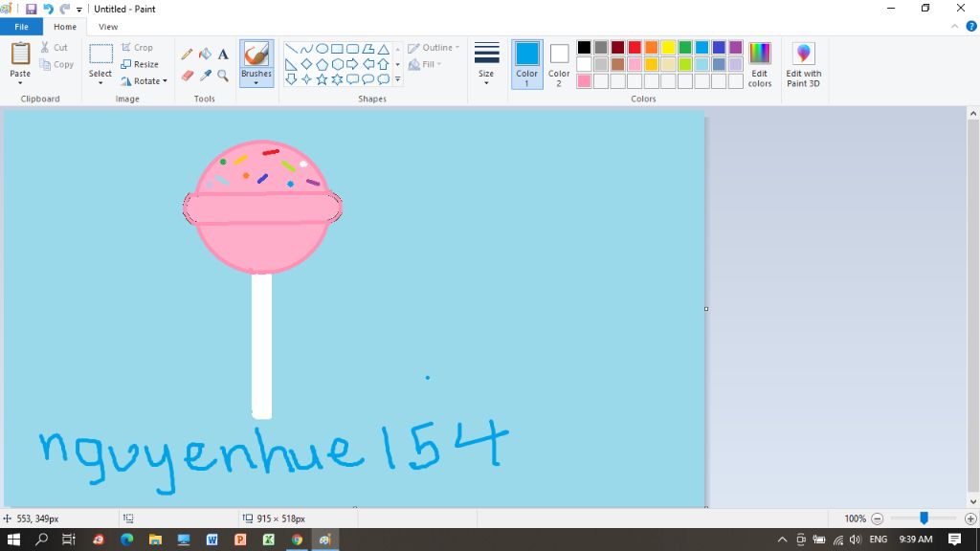Open the shape Fill dropdown
980x551 pixels.
click(425, 64)
